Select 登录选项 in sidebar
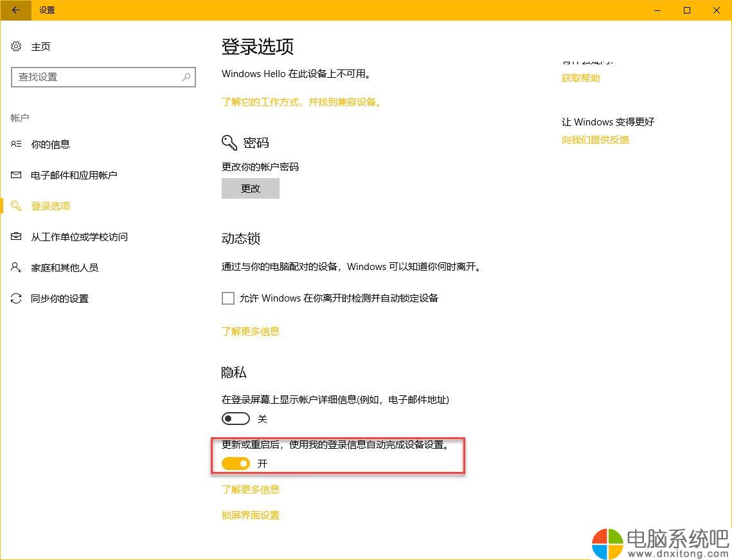This screenshot has height=560, width=732. [x=50, y=206]
